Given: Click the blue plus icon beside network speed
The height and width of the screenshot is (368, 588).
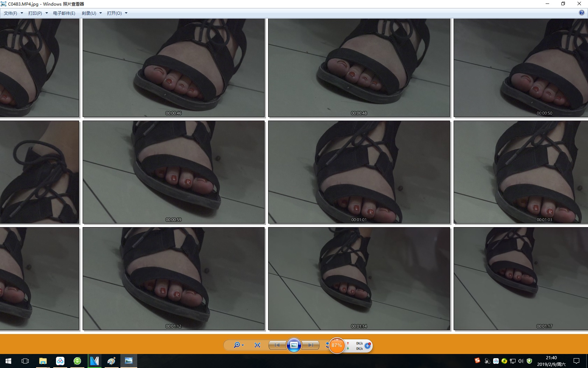Looking at the screenshot, I should (x=368, y=346).
